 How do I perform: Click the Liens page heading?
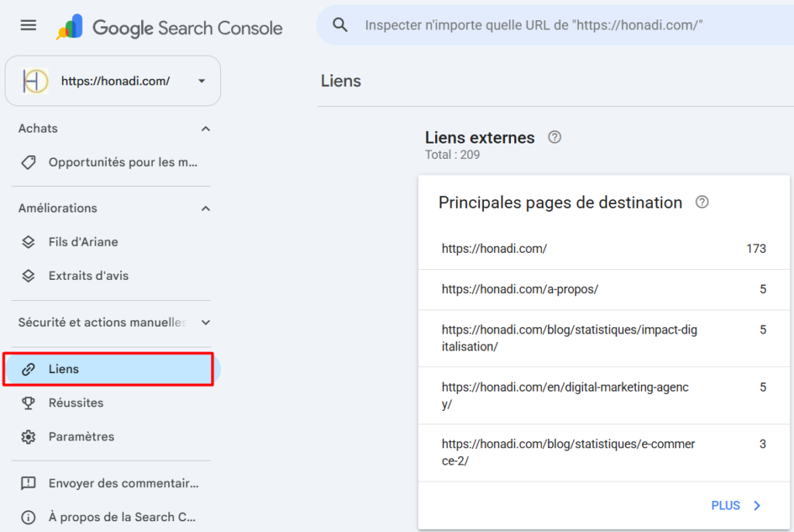[x=341, y=81]
